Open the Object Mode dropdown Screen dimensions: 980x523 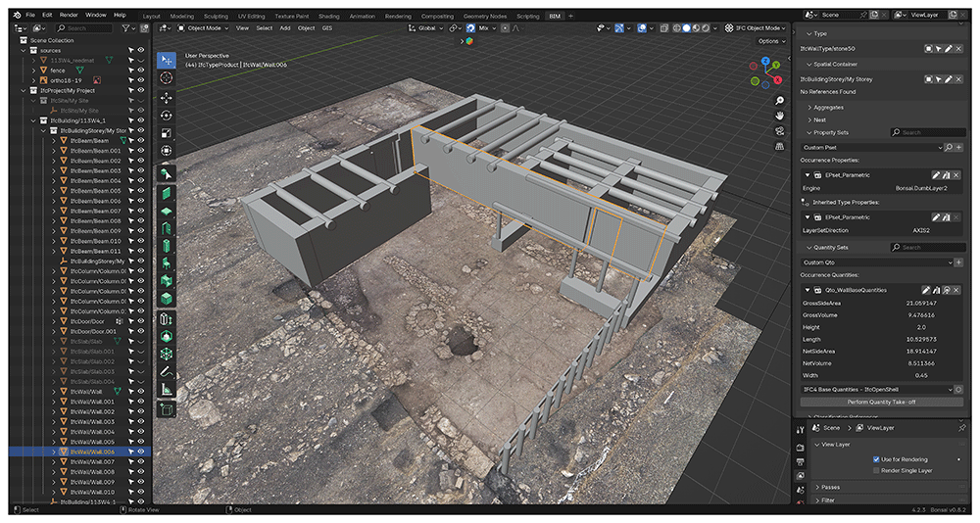point(203,28)
